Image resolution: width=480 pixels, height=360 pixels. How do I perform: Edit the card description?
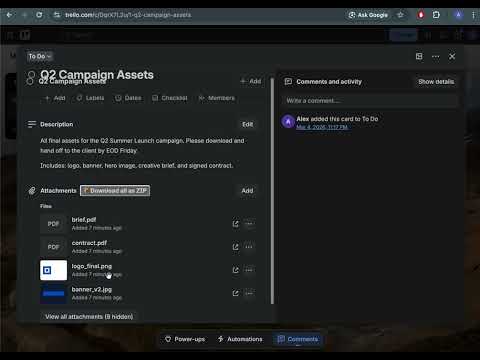[x=247, y=124]
